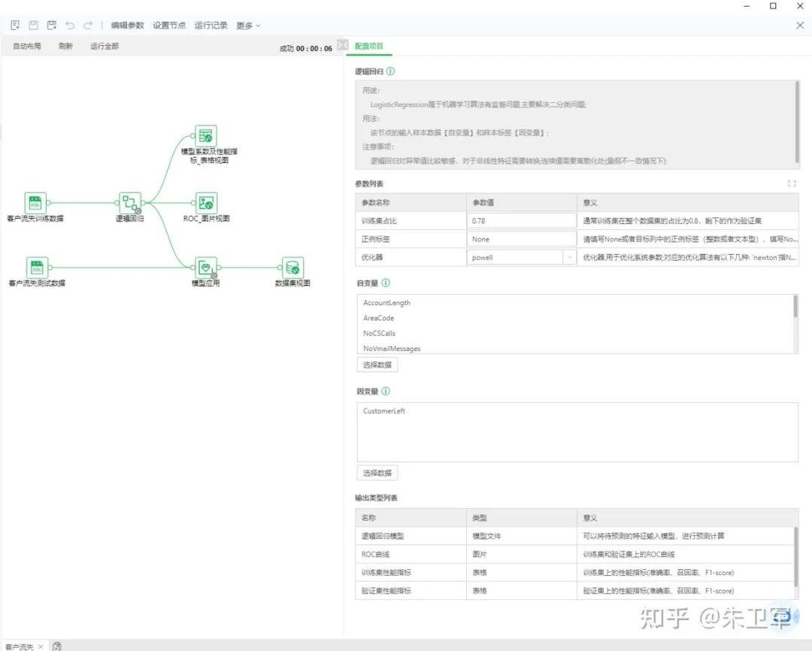Click the 运行全部 button

105,46
